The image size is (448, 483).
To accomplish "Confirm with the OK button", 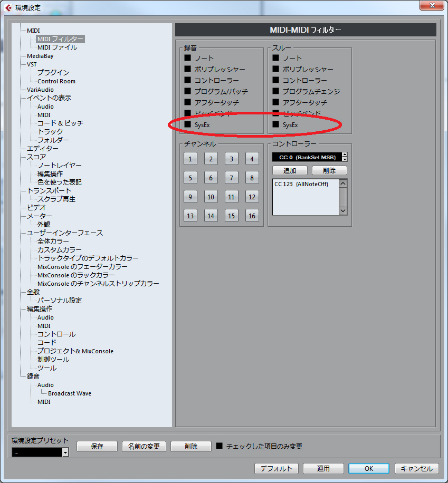I will tap(369, 469).
